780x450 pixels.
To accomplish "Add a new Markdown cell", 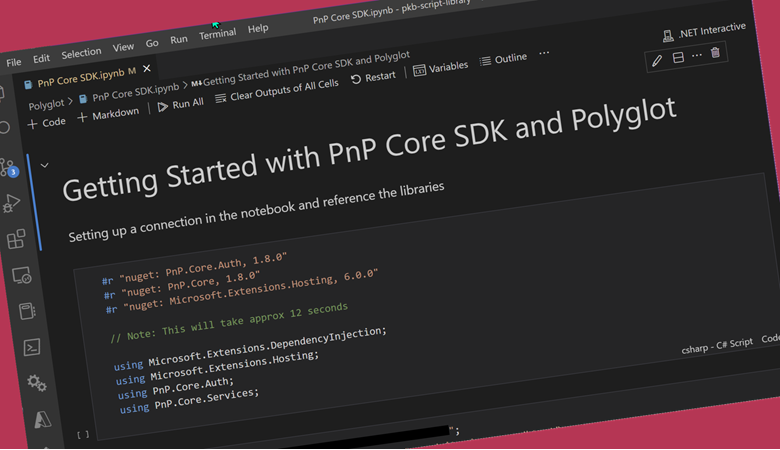I will pyautogui.click(x=108, y=114).
